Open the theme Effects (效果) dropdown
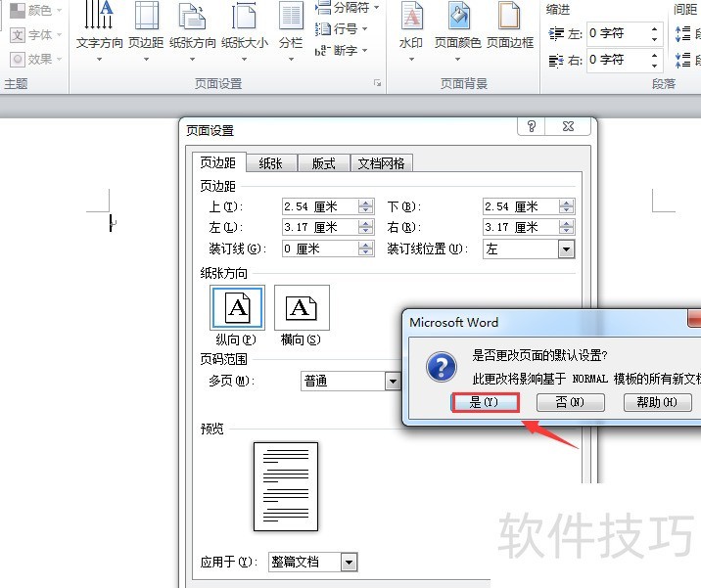 (36, 59)
